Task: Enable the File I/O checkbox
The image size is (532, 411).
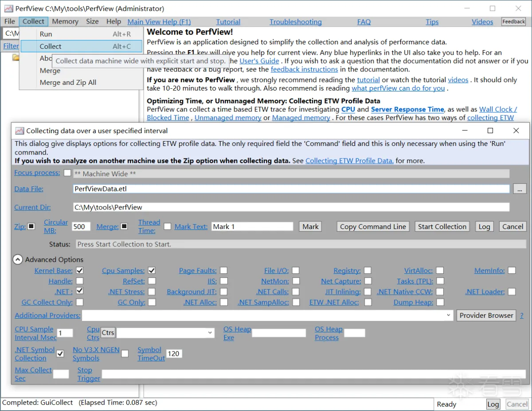Action: pos(296,271)
